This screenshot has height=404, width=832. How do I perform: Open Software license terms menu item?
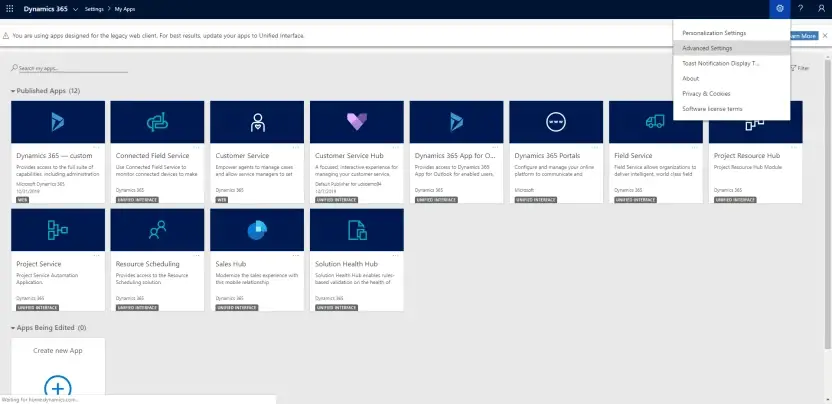click(731, 109)
